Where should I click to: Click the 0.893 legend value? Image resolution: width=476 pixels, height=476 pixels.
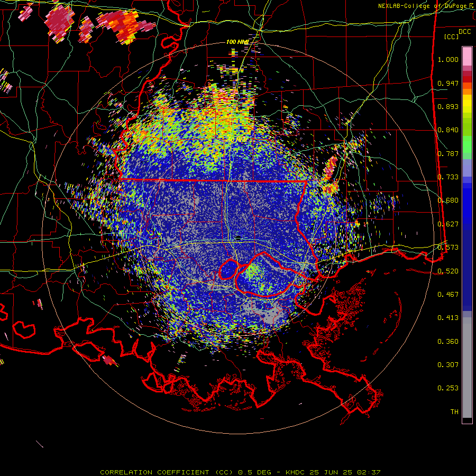point(448,106)
